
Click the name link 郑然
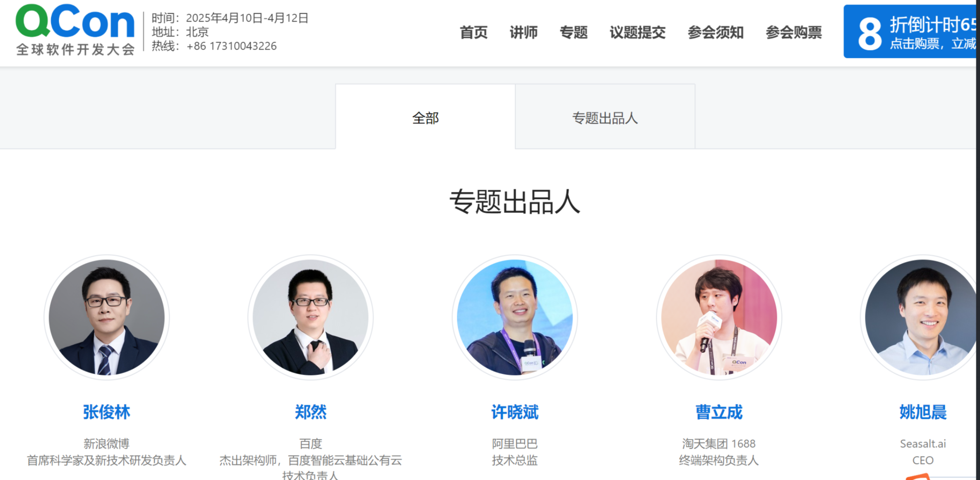pos(310,412)
